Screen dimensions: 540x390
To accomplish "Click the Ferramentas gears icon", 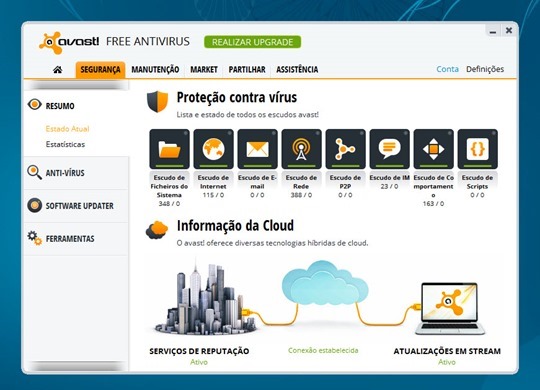I will pos(34,238).
